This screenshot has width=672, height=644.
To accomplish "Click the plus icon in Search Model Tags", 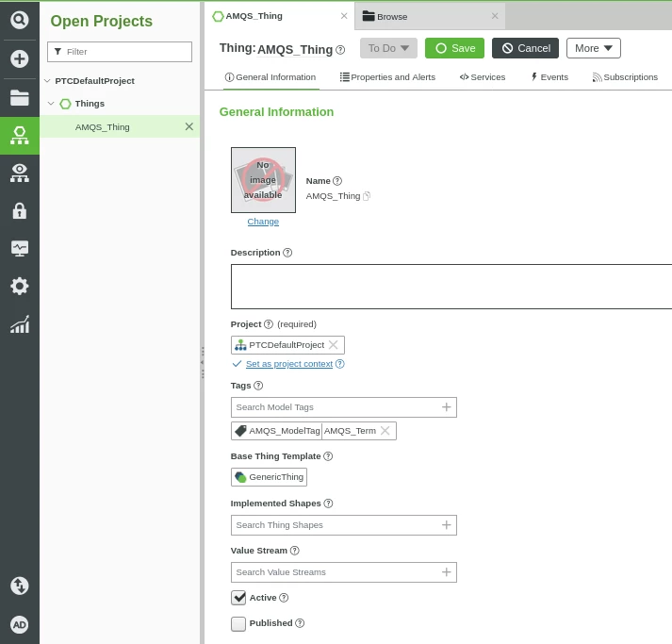I will 446,407.
